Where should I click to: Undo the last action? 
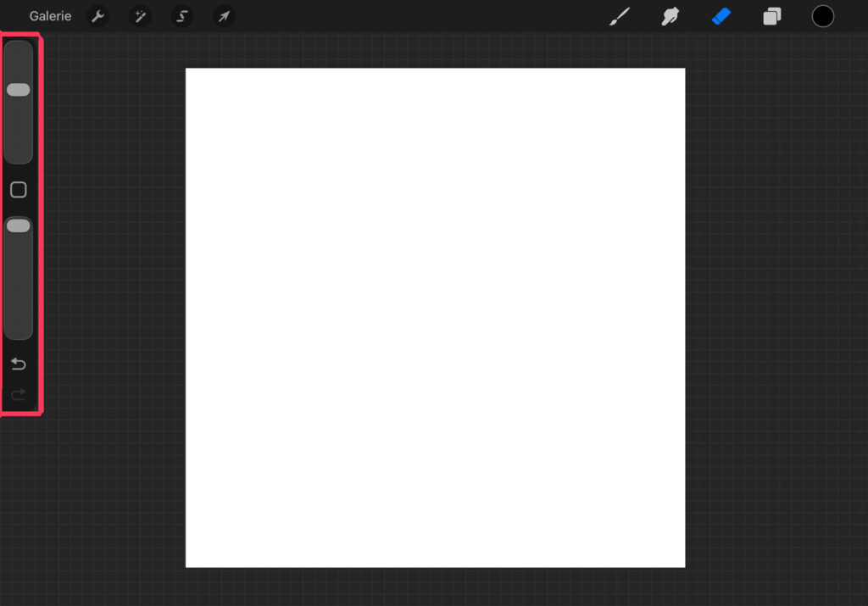(x=19, y=363)
